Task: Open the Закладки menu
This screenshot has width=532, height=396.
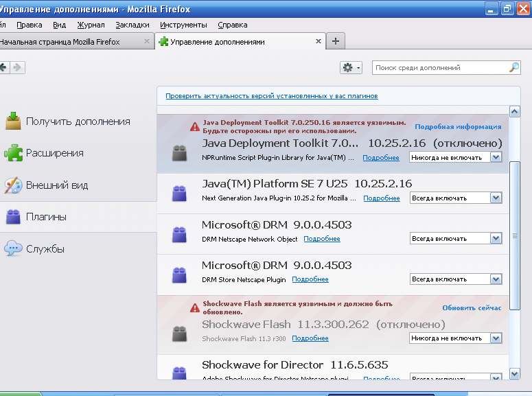Action: point(132,25)
